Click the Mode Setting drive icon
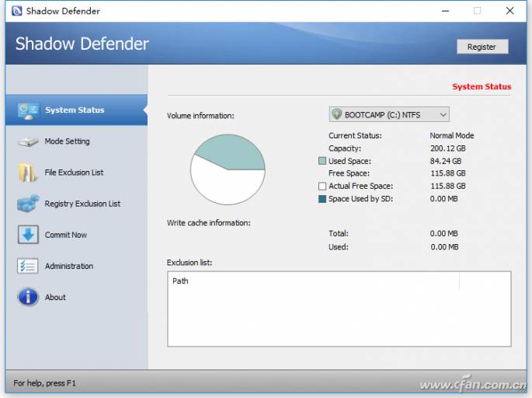532x398 pixels. coord(28,141)
